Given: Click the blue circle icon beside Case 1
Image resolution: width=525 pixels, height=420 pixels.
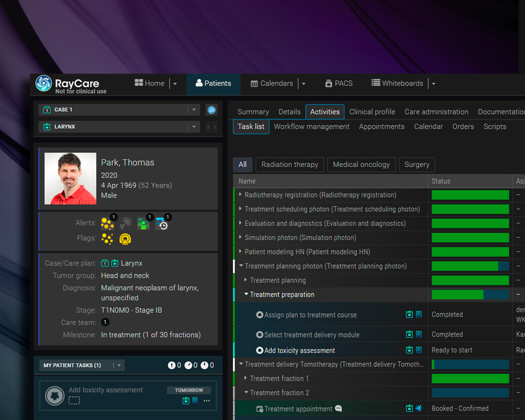Looking at the screenshot, I should 212,110.
